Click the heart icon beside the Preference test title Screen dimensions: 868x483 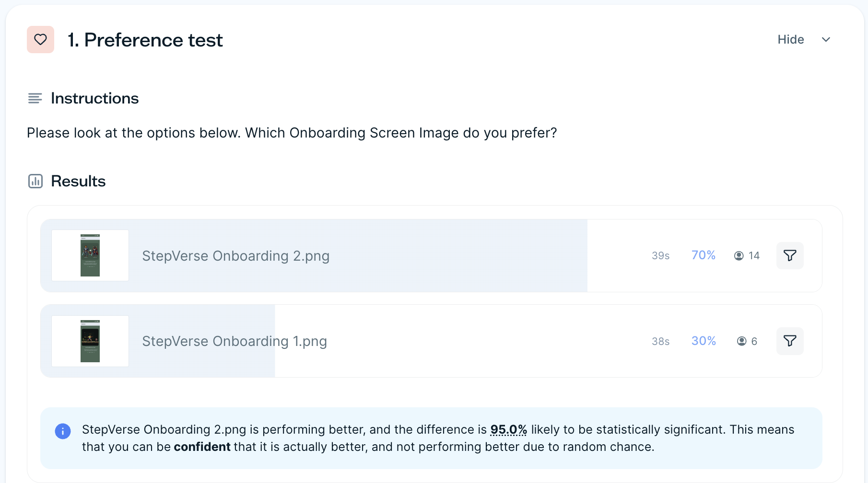click(40, 40)
